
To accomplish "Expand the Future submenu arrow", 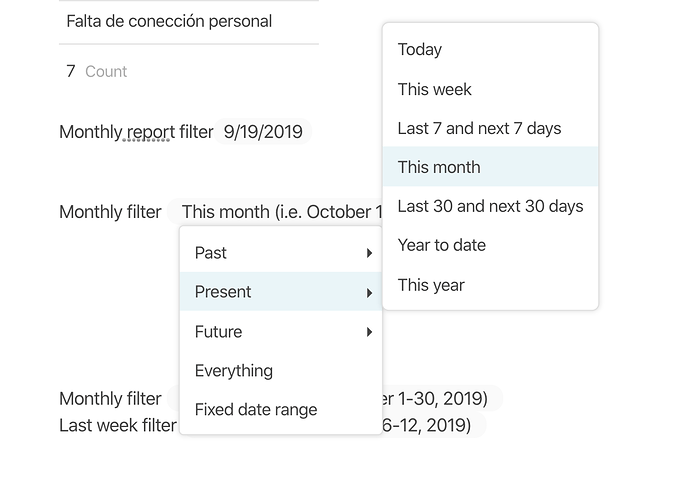I will point(369,332).
